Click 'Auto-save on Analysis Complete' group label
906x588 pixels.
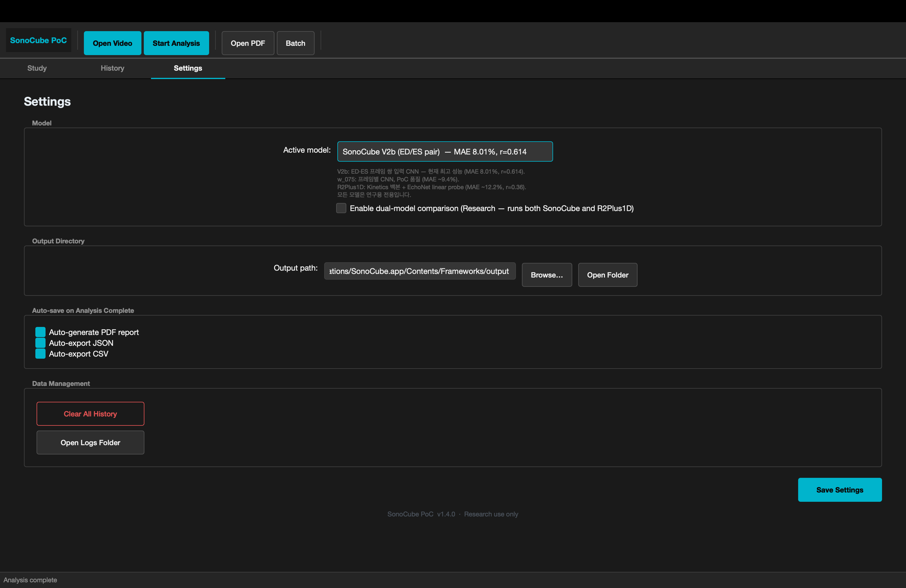tap(83, 310)
